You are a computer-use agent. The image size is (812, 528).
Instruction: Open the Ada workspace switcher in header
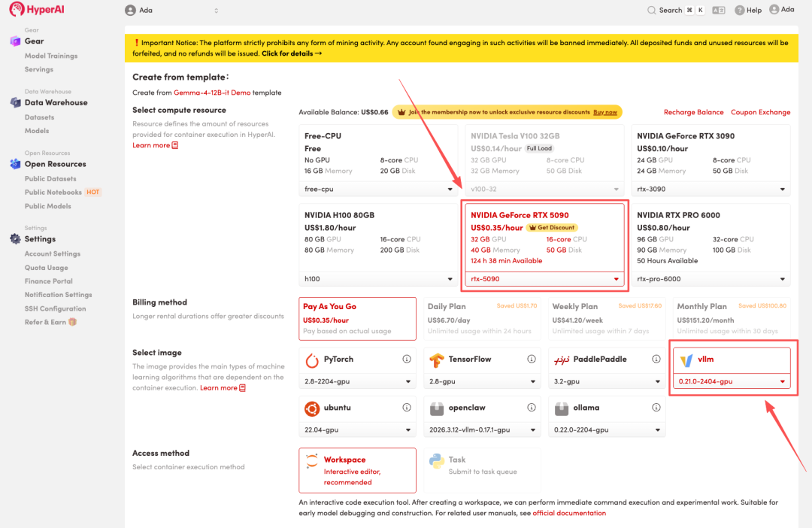coord(172,11)
